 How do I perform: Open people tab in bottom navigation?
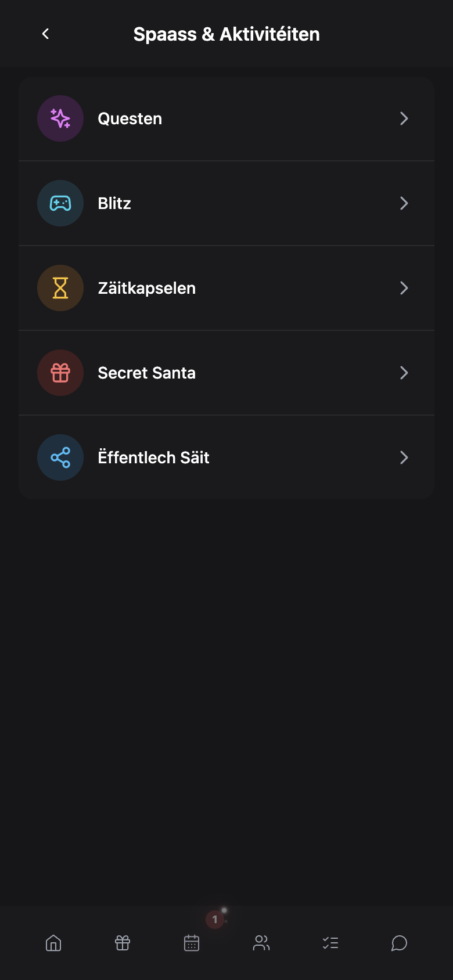[261, 943]
